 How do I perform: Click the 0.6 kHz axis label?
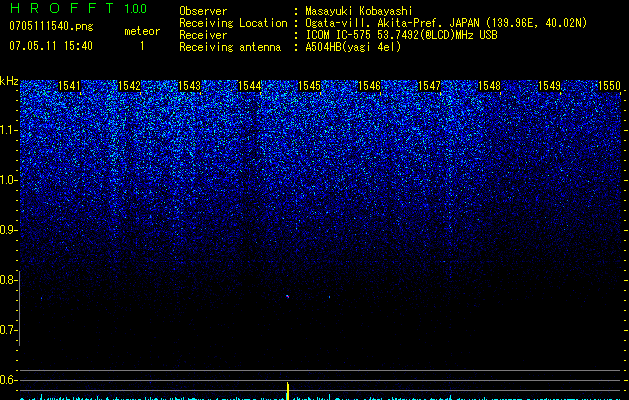pos(8,380)
